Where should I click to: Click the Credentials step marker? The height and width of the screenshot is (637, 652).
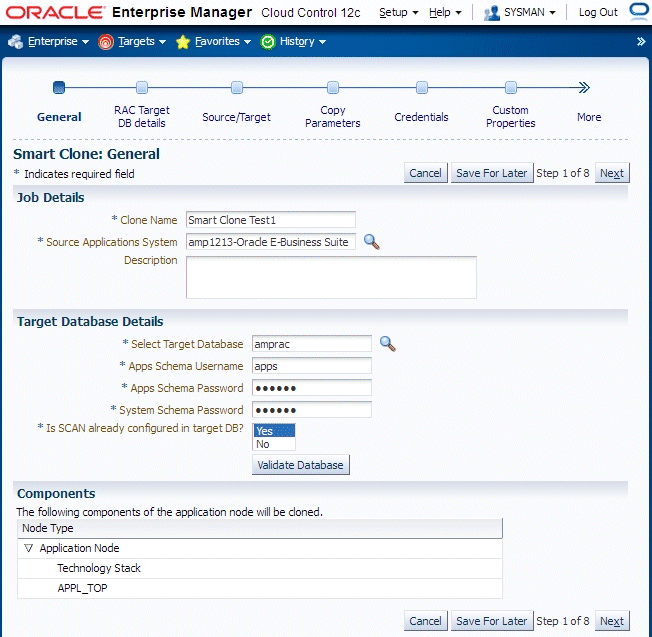click(x=422, y=88)
